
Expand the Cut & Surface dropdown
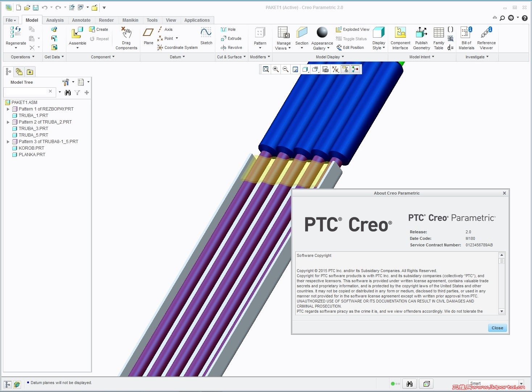click(x=231, y=57)
